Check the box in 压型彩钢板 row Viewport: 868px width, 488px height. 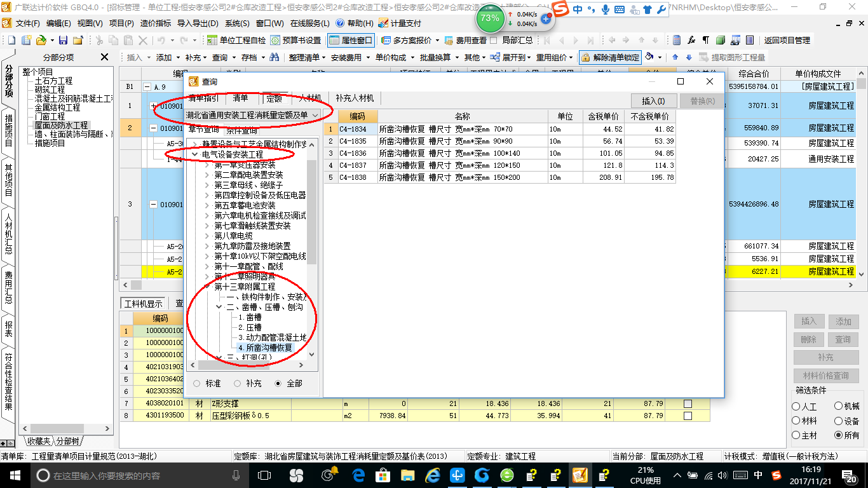pos(688,416)
